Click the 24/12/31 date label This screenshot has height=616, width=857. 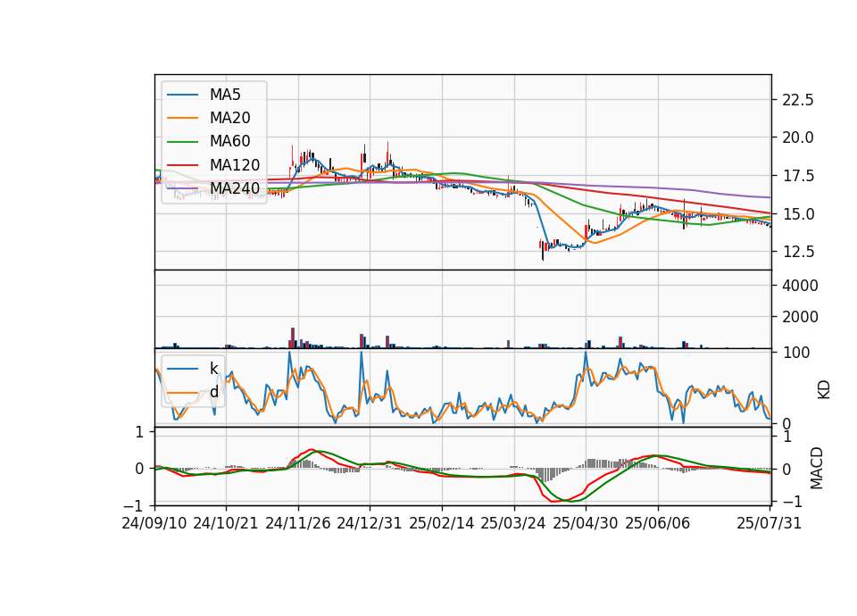tap(370, 523)
